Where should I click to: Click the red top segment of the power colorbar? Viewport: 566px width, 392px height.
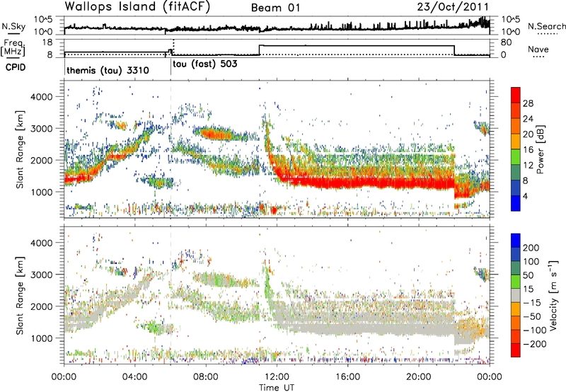(x=516, y=95)
